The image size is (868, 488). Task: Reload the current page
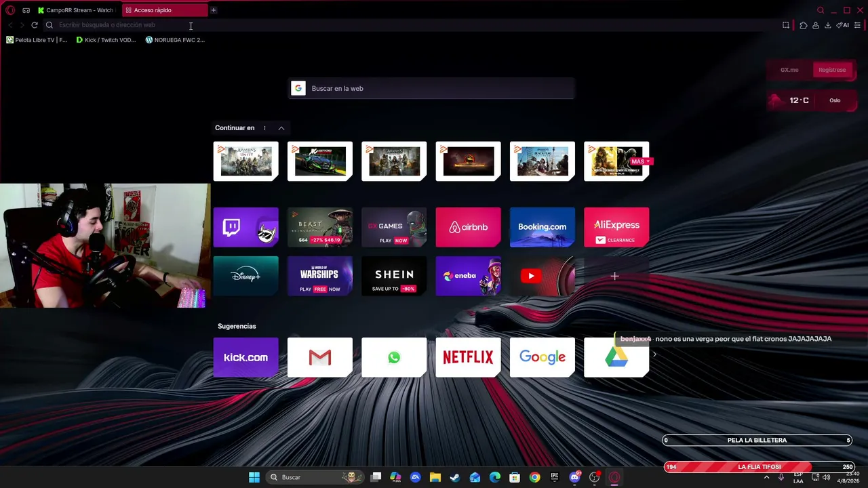pyautogui.click(x=35, y=25)
